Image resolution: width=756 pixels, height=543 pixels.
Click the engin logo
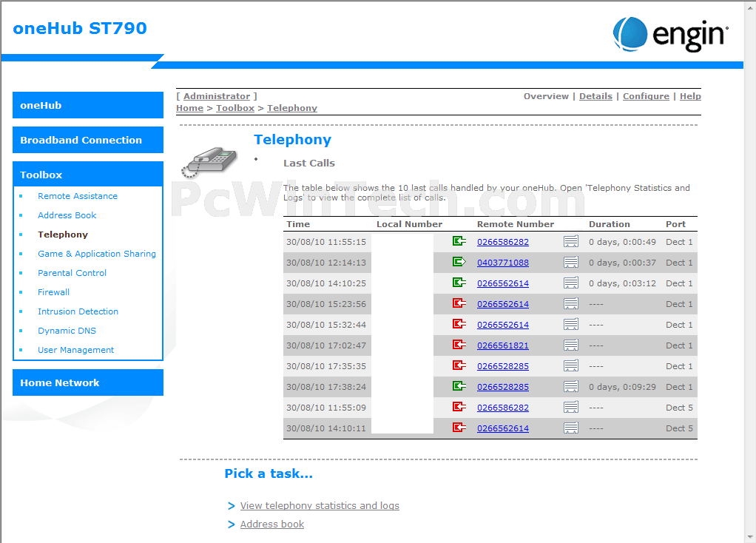[x=671, y=34]
